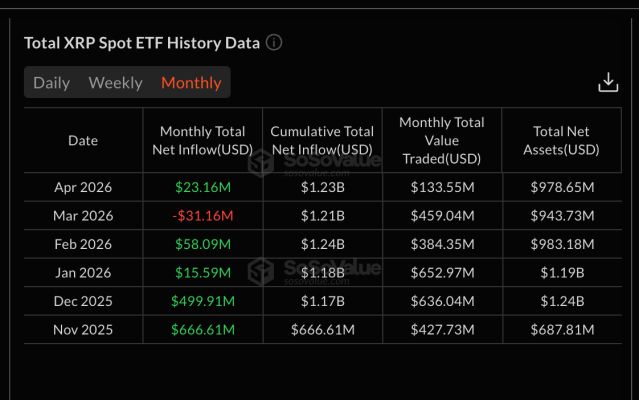This screenshot has width=639, height=400.
Task: Click the -$31.16M net inflow value
Action: [203, 215]
